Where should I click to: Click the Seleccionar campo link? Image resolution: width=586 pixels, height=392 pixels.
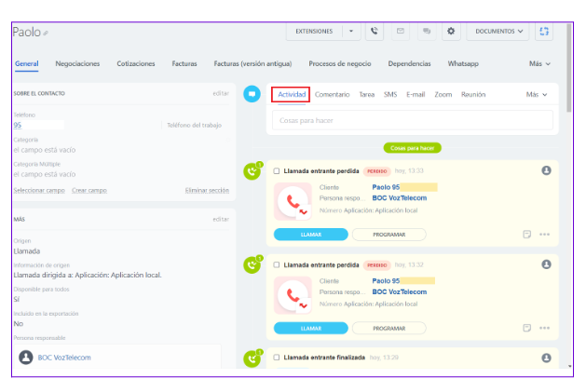38,190
